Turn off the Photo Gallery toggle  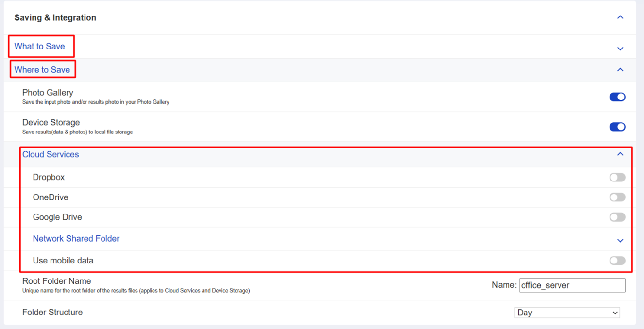click(x=617, y=97)
